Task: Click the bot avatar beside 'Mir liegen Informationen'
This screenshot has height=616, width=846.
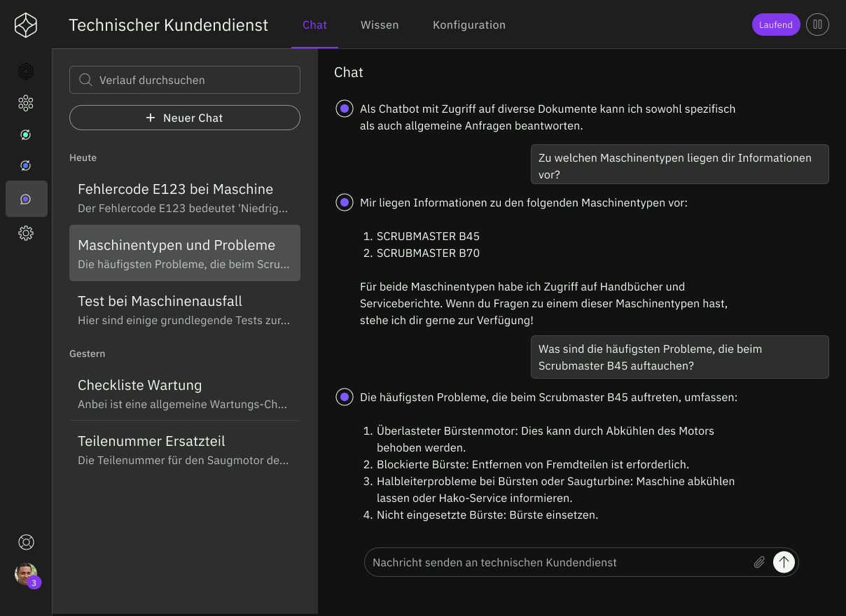Action: coord(344,202)
